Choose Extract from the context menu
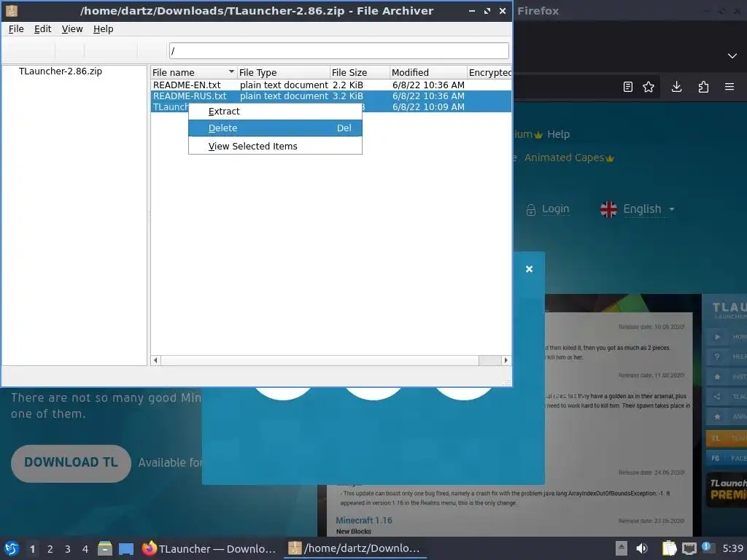Viewport: 747px width, 560px height. tap(275, 112)
